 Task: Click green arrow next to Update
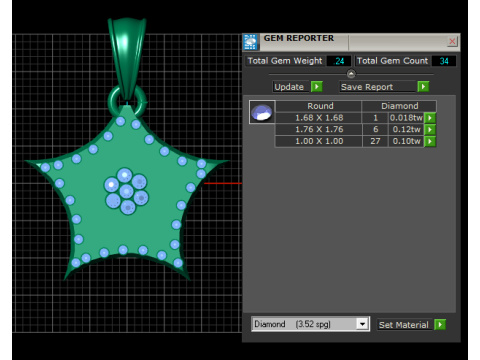pos(317,87)
